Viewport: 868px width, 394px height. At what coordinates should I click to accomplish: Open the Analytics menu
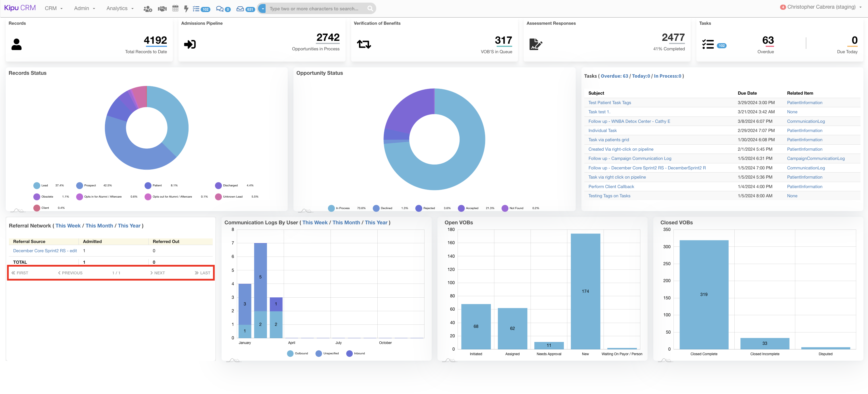point(120,8)
